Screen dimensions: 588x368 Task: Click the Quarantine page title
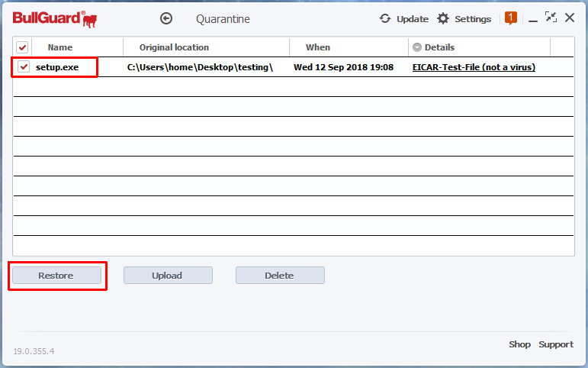(x=223, y=19)
